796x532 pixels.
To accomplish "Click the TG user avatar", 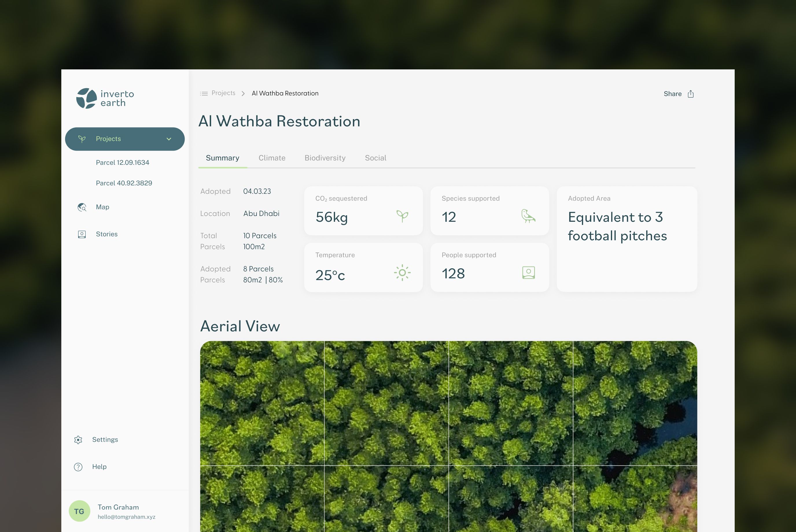I will [79, 511].
